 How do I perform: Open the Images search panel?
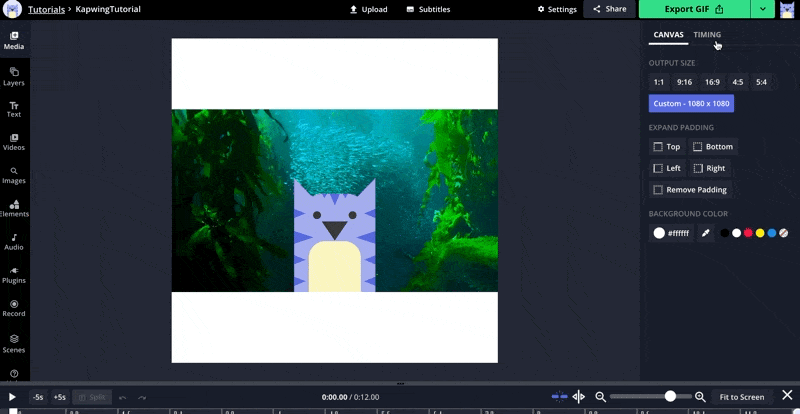pos(14,176)
